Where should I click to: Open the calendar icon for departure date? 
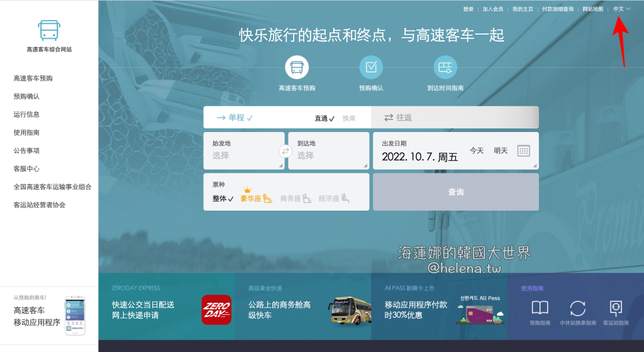click(x=523, y=151)
